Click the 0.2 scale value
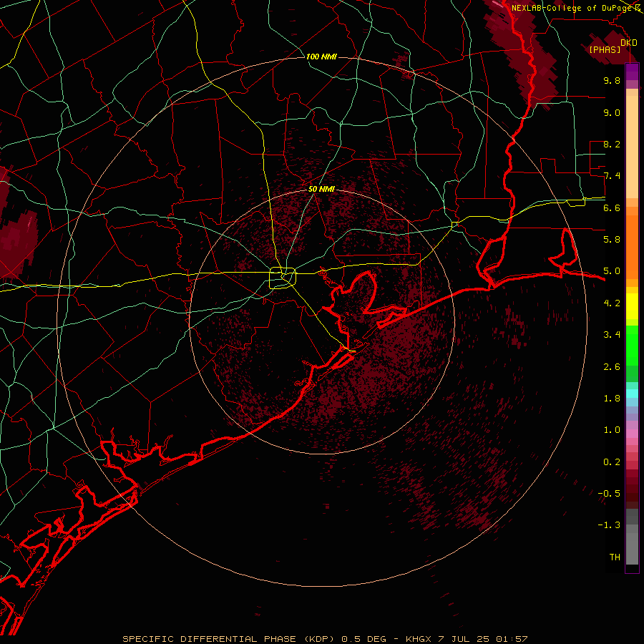 612,462
